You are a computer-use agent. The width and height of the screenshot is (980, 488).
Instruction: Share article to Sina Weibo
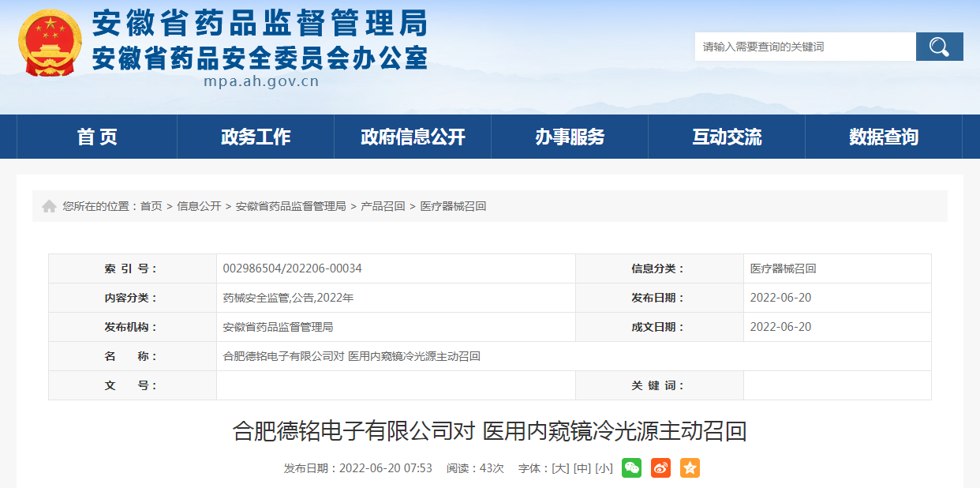pyautogui.click(x=660, y=468)
